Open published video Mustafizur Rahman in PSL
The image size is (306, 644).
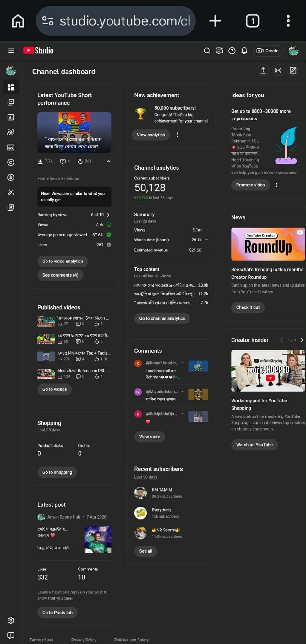click(74, 373)
